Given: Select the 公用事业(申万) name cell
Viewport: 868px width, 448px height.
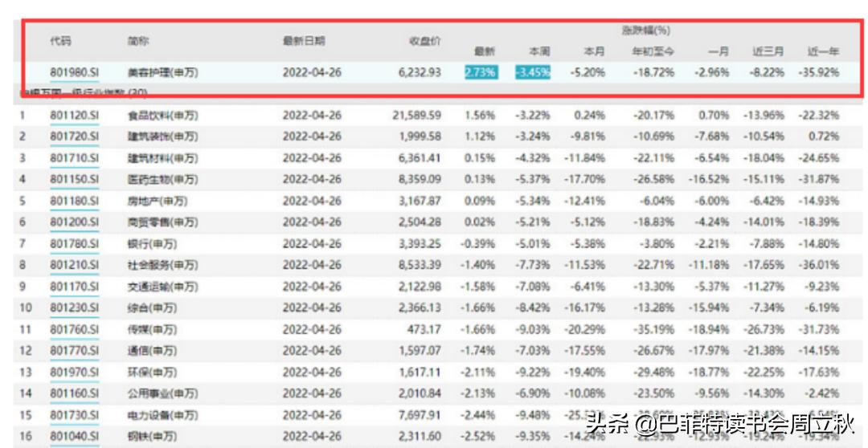Looking at the screenshot, I should [x=162, y=393].
